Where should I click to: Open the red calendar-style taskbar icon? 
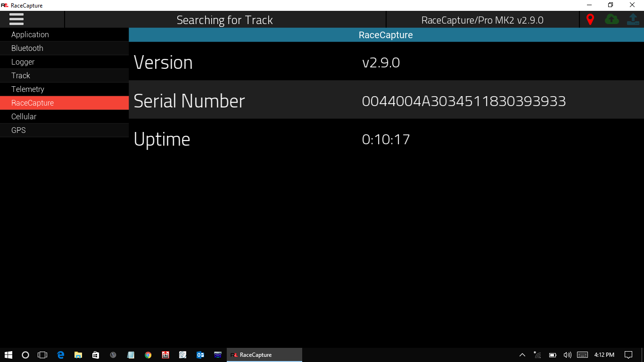165,355
